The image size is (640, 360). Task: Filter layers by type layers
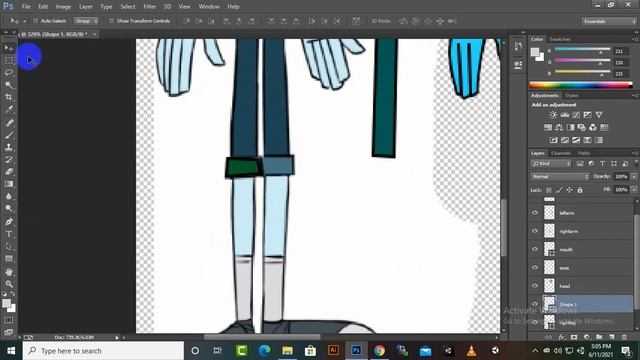[602, 164]
